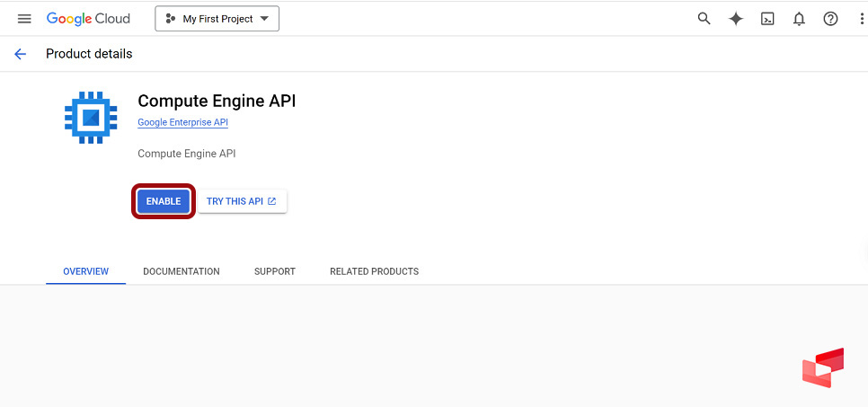This screenshot has width=868, height=407.
Task: Show the RELATED PRODUCTS tab
Action: (374, 271)
